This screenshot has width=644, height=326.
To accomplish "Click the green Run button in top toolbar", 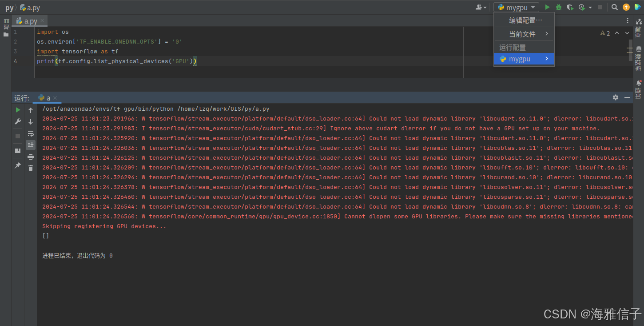I will point(547,7).
